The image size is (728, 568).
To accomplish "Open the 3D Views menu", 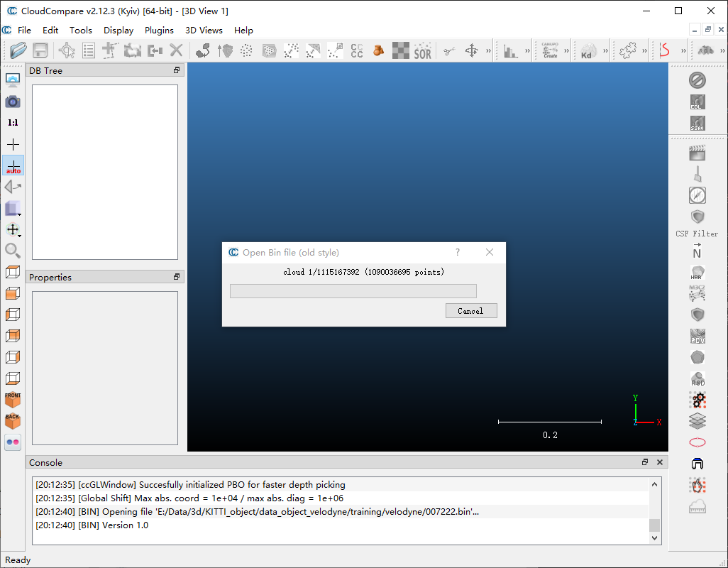I will pyautogui.click(x=204, y=31).
